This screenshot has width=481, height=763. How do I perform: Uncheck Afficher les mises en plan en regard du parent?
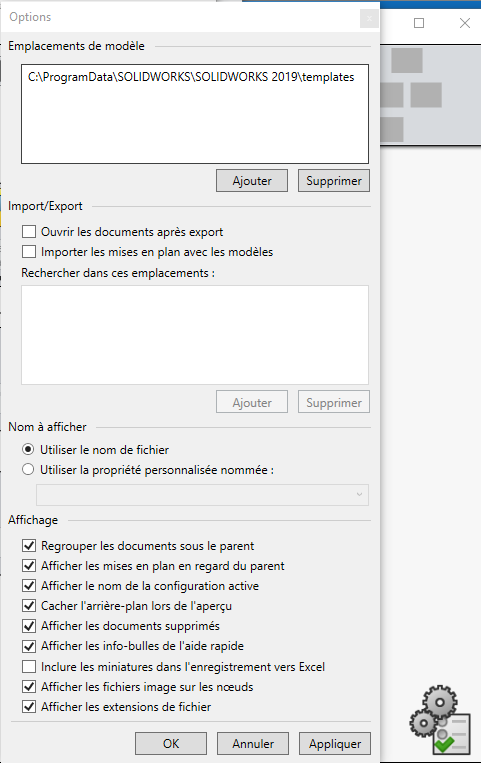coord(29,565)
